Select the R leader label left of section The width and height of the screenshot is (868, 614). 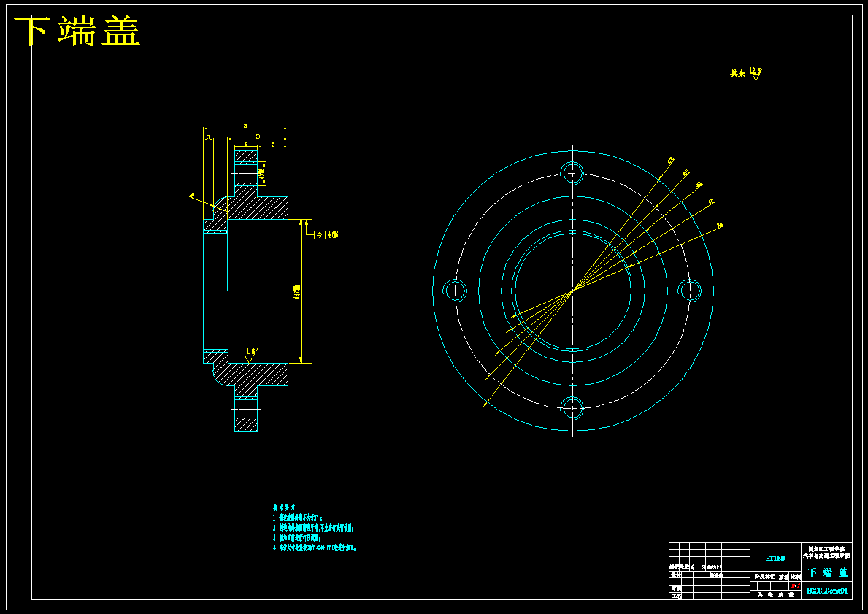(192, 196)
